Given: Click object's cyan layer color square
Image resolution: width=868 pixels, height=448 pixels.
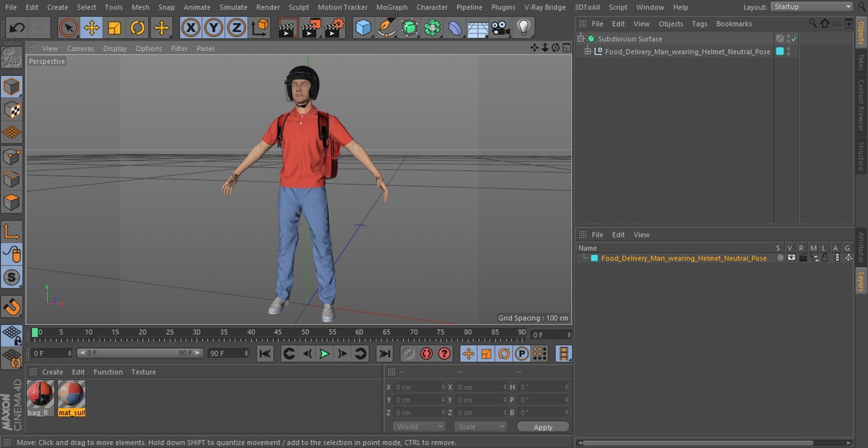Looking at the screenshot, I should tap(780, 52).
